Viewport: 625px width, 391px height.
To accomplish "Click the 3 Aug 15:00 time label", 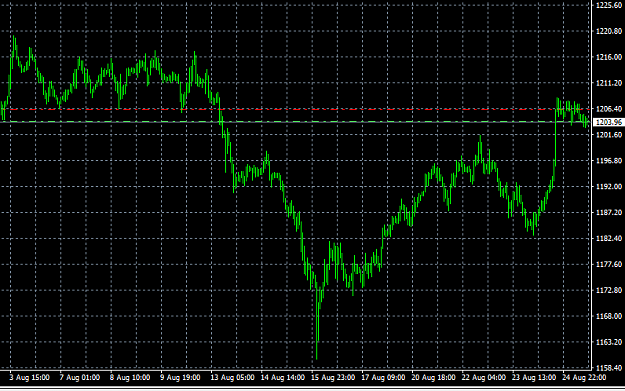I will (x=30, y=377).
